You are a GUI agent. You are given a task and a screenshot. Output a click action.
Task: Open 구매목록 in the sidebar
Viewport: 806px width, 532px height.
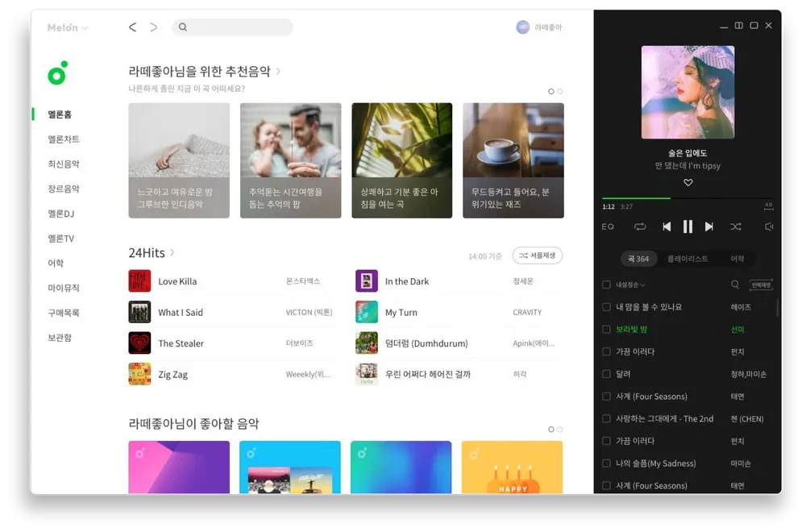64,313
